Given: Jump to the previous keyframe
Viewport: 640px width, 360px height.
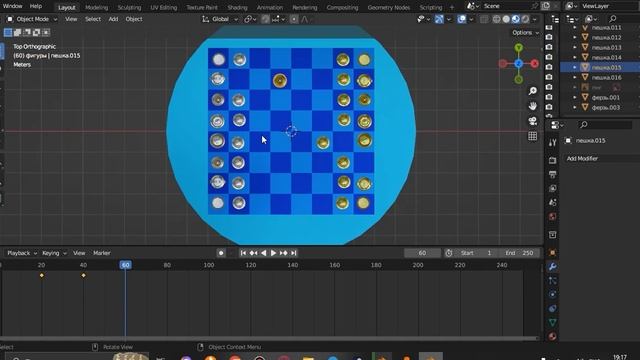Looking at the screenshot, I should coord(253,253).
